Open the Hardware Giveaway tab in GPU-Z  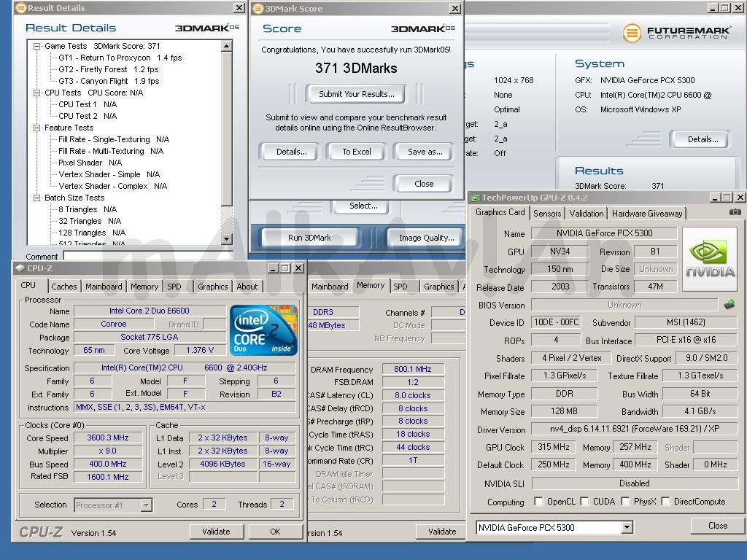647,214
